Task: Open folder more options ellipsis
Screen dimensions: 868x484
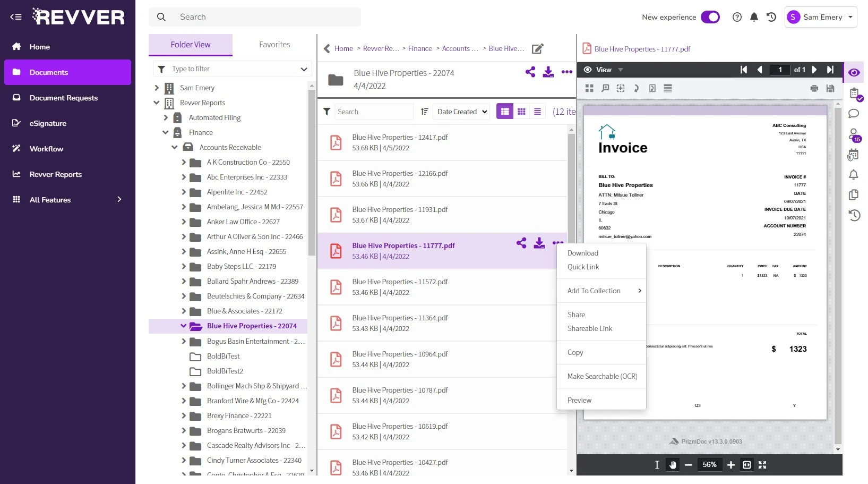Action: point(567,72)
